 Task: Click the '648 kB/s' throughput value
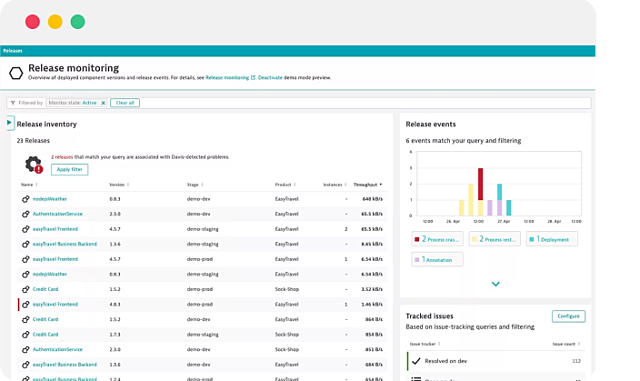(372, 199)
